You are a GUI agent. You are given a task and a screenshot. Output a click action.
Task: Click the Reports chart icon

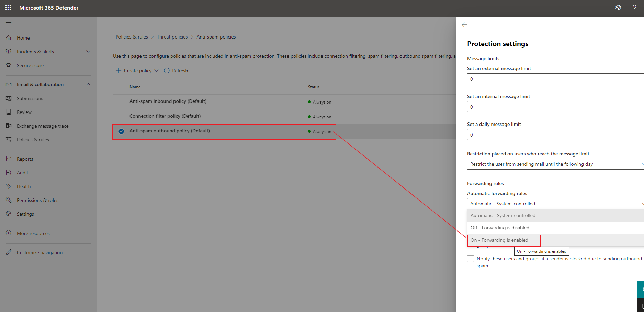(9, 159)
